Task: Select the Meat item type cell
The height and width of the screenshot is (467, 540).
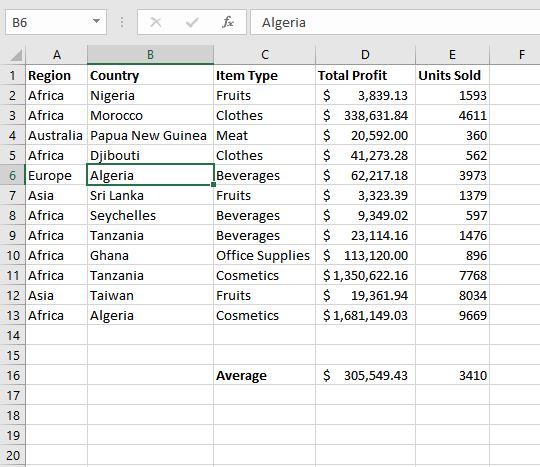Action: [264, 135]
